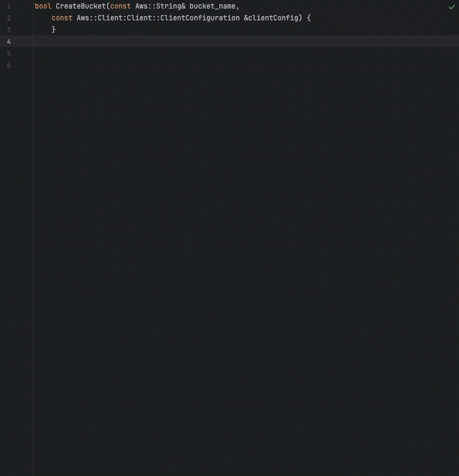
Task: Click line number 2 in the gutter
Action: click(x=9, y=18)
